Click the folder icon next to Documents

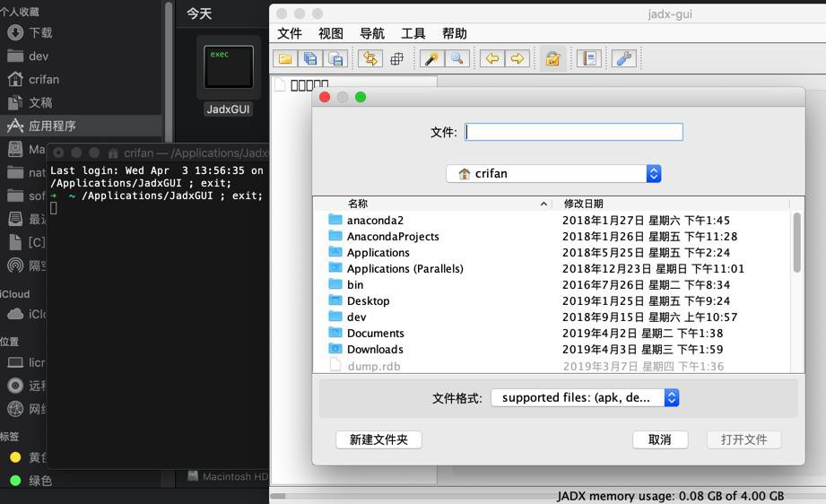pyautogui.click(x=335, y=333)
